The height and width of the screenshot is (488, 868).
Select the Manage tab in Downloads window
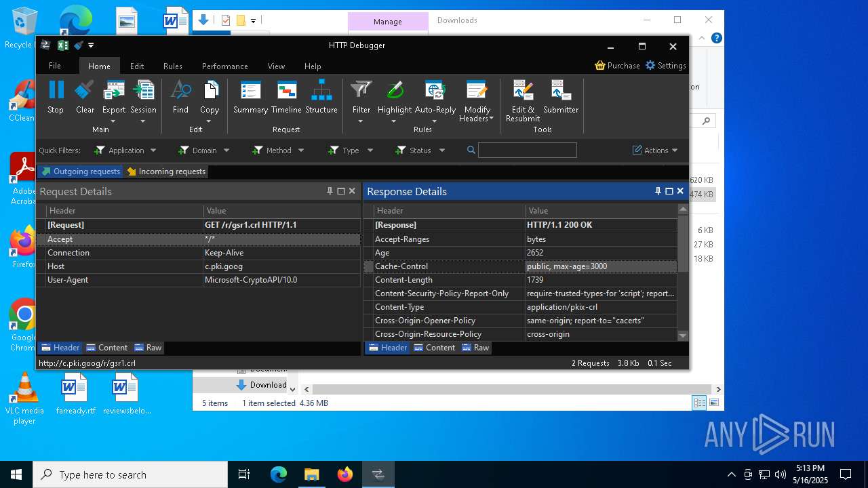coord(388,22)
